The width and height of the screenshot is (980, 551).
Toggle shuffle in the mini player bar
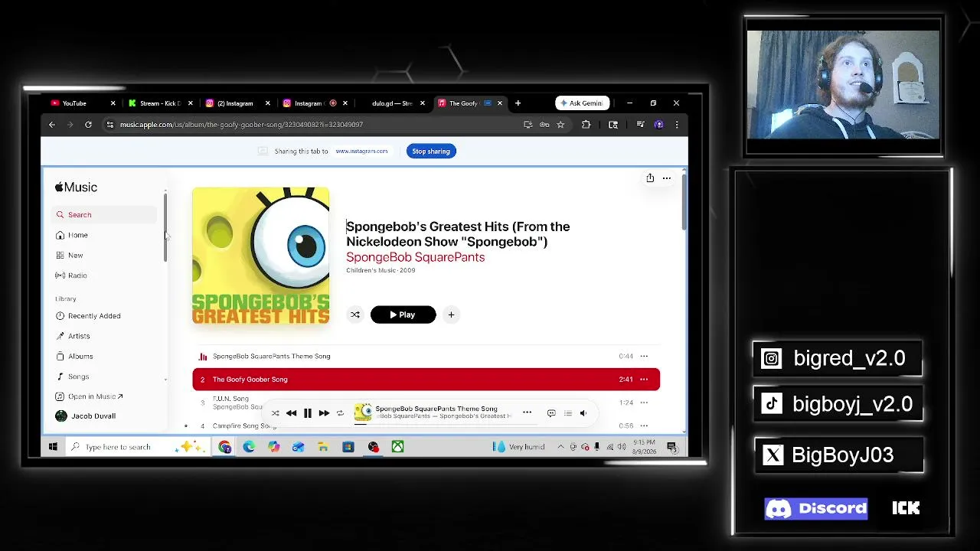pos(276,413)
